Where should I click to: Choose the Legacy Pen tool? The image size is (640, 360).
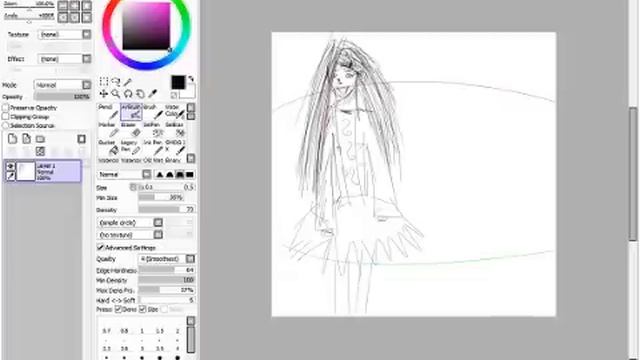tap(131, 147)
